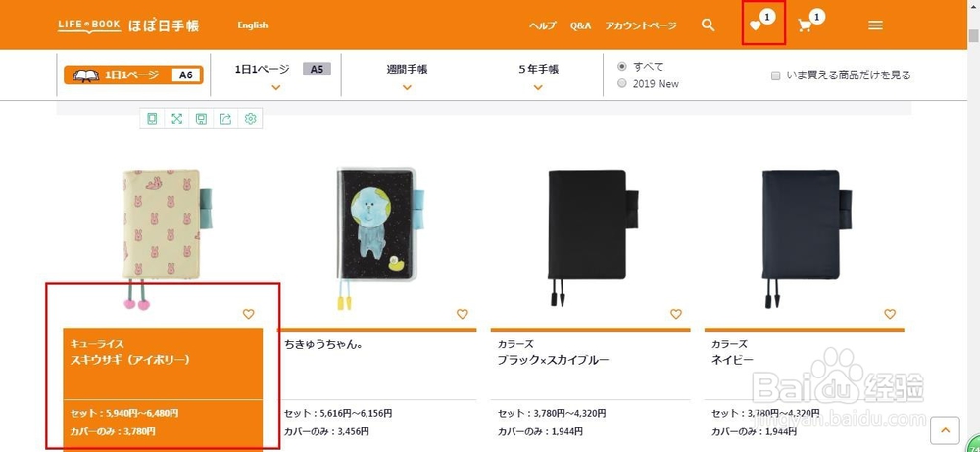Image resolution: width=980 pixels, height=452 pixels.
Task: Open the ヘルプ link
Action: (543, 25)
